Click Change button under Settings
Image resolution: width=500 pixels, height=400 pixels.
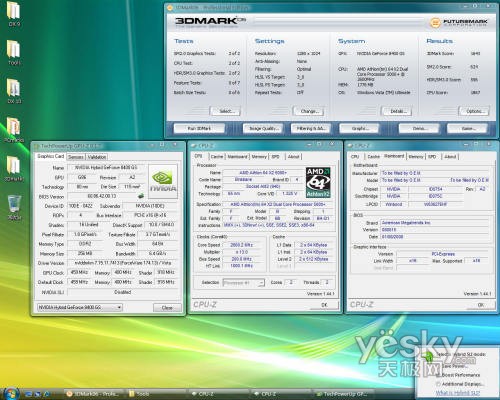(308, 111)
